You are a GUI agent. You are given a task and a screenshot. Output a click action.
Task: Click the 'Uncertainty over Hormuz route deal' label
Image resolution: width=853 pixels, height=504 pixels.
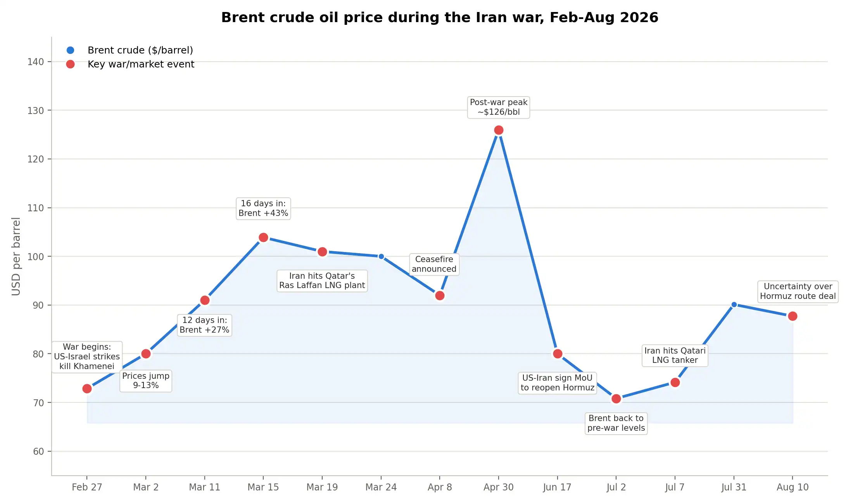[x=798, y=291]
